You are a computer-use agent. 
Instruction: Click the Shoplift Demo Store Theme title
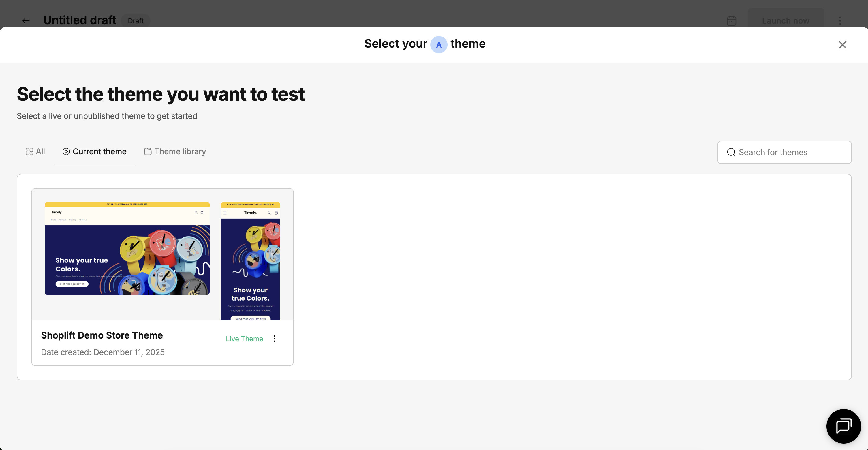coord(102,335)
